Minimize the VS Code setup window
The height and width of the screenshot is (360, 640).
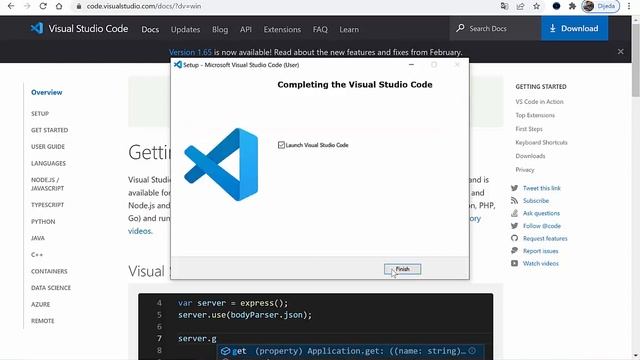click(411, 65)
